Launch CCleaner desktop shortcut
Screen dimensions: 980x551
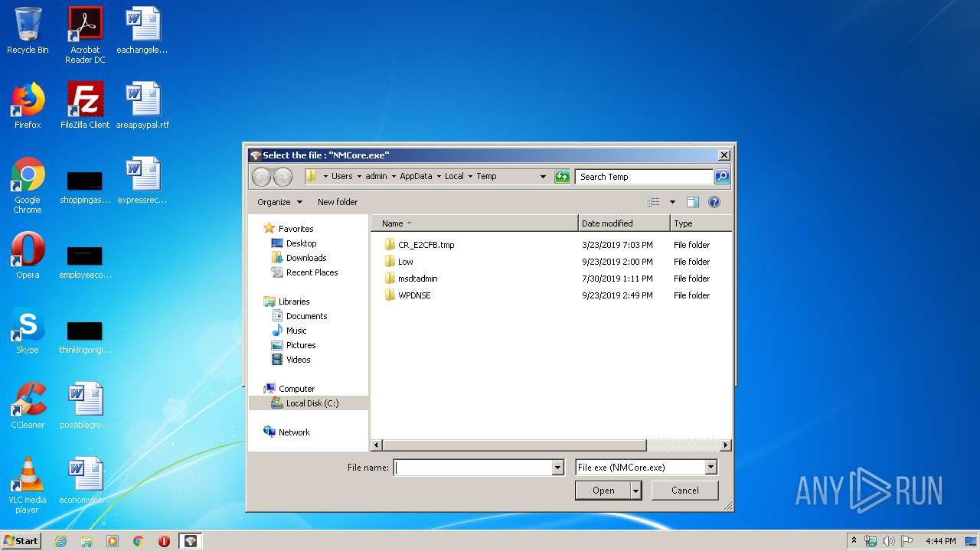pos(28,406)
